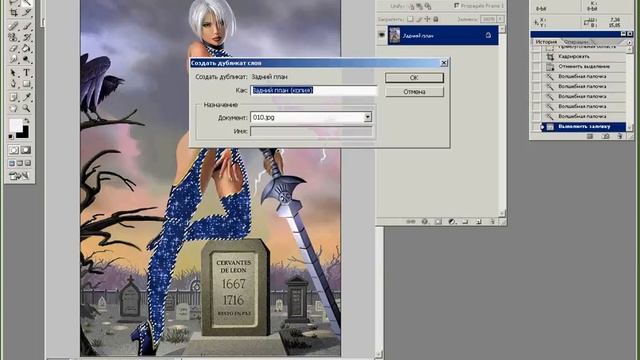The width and height of the screenshot is (640, 360).
Task: Link layers icon in Layers panel
Action: point(411,222)
